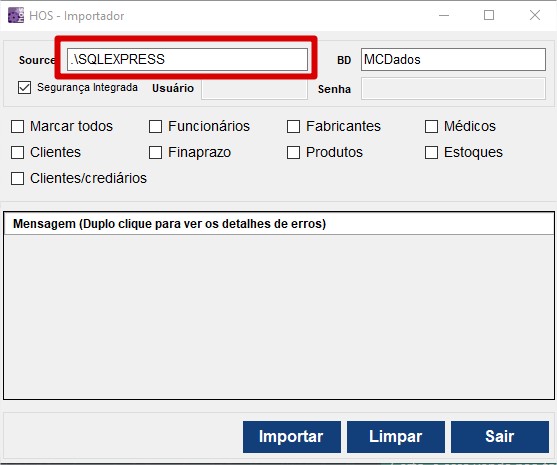Check the Marcar todos option
The image size is (557, 465).
click(17, 126)
